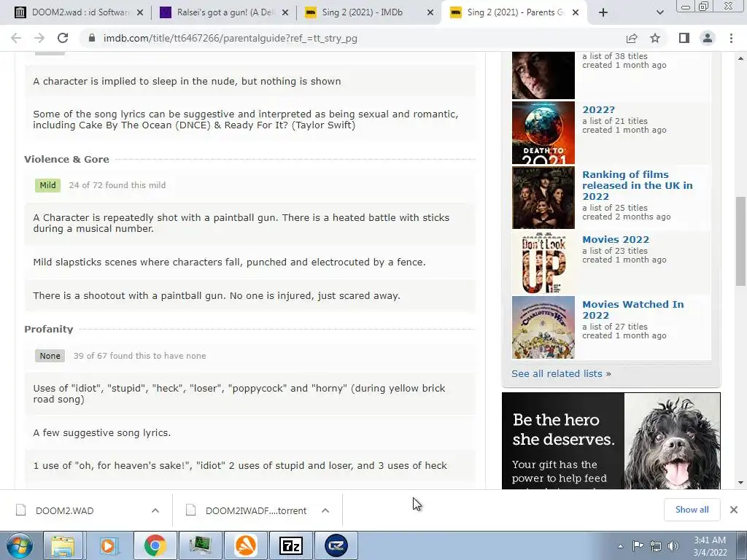Show hidden system tray icons

click(620, 546)
